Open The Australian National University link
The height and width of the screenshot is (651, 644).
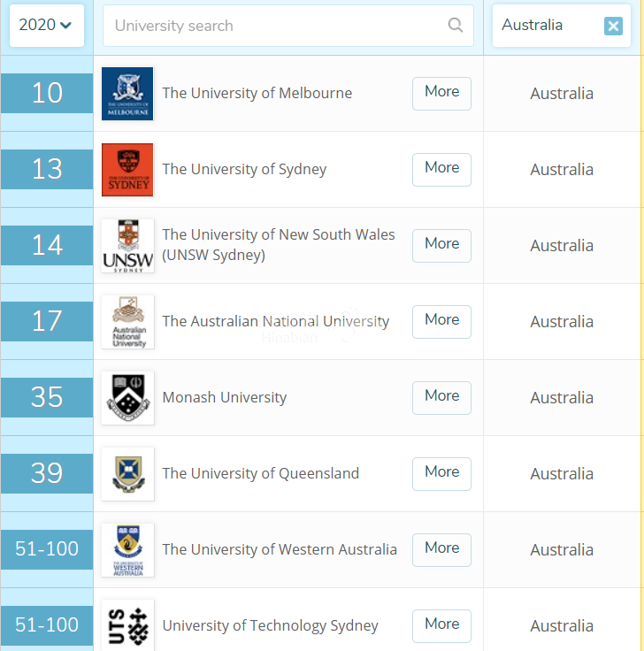tap(275, 321)
